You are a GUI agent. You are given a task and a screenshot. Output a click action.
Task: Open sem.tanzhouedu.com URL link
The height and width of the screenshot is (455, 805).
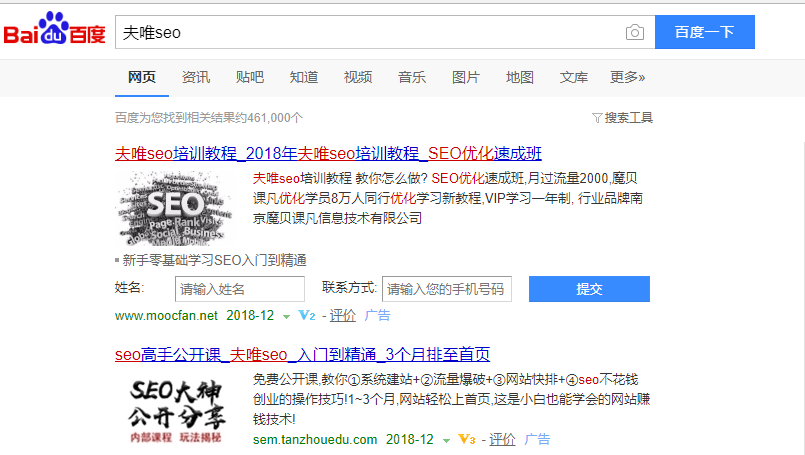(x=315, y=440)
